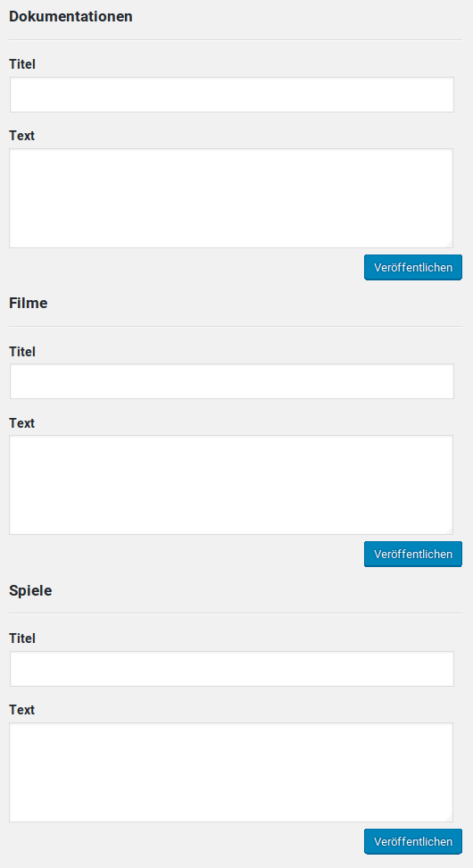
Task: Click the Dokumentationen section heading
Action: [x=71, y=17]
